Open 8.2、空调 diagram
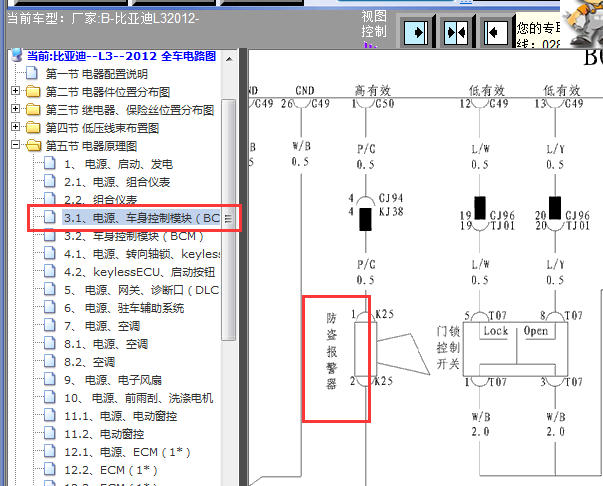The height and width of the screenshot is (486, 603). 89,362
